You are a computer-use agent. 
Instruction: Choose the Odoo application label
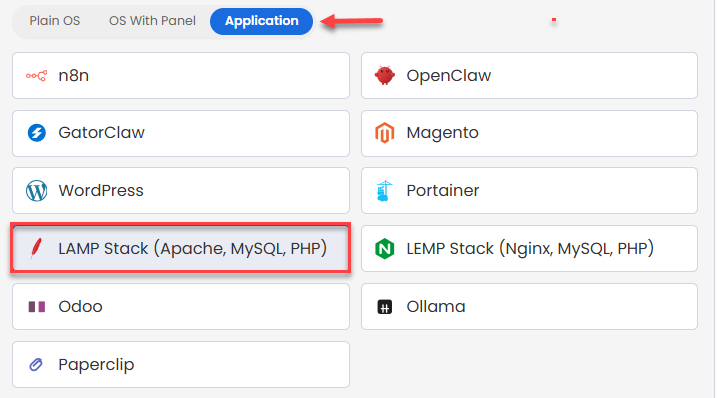(x=80, y=307)
